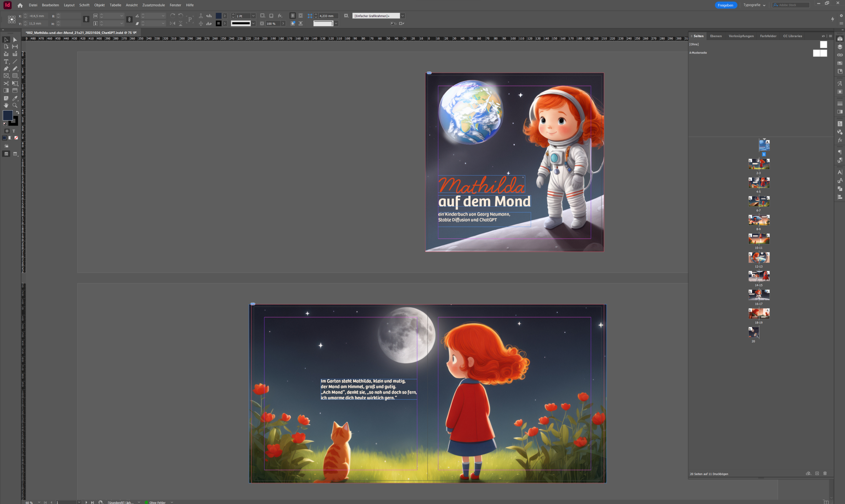Toggle constrain proportions for width and height
This screenshot has width=845, height=504.
click(x=86, y=19)
